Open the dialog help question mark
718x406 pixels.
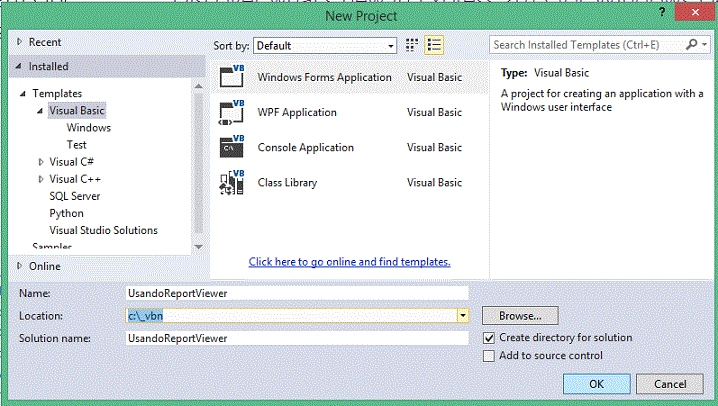tap(662, 12)
